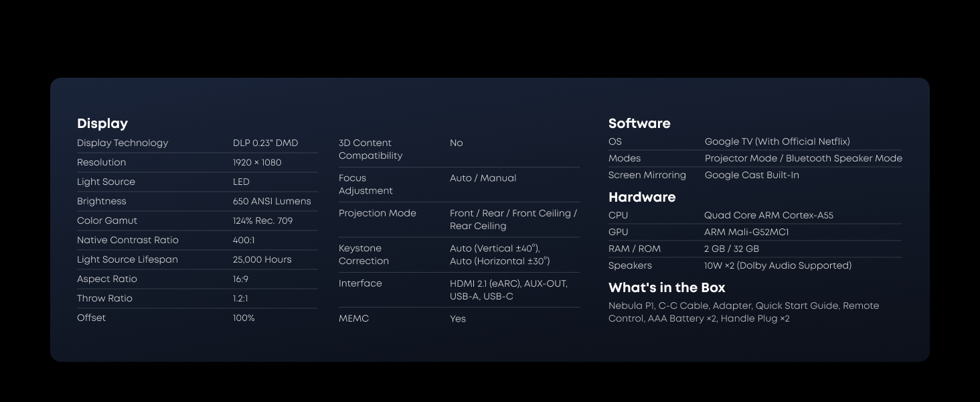Click the Google Cast Built-In value
Image resolution: width=980 pixels, height=402 pixels.
751,175
